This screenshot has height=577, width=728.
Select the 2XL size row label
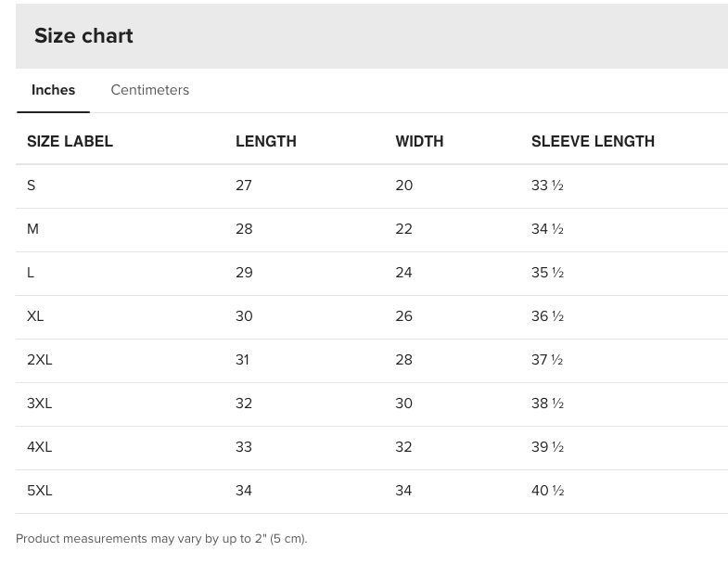40,360
